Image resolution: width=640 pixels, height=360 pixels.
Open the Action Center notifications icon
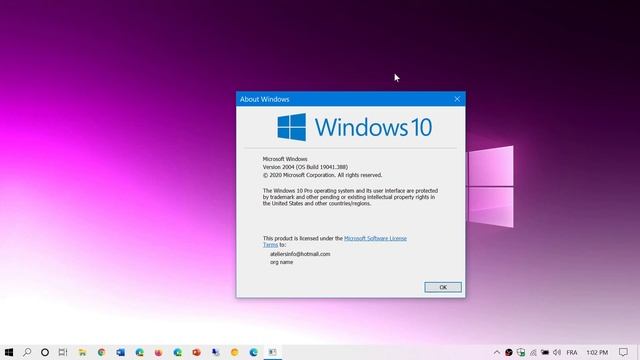(623, 352)
